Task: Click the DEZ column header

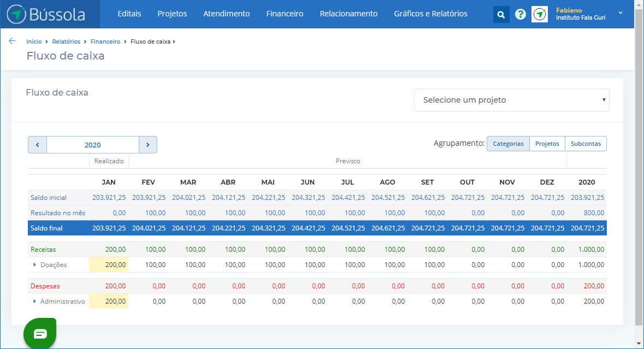Action: [x=547, y=182]
